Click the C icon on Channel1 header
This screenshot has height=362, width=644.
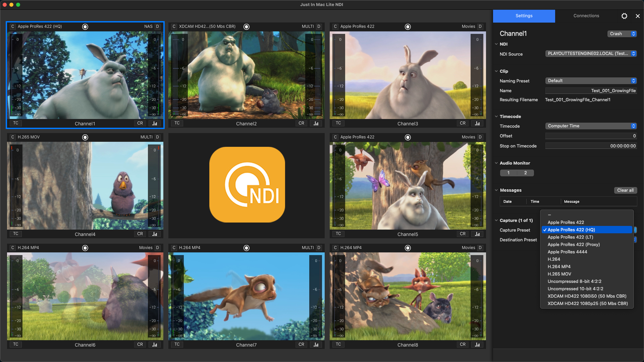(13, 26)
